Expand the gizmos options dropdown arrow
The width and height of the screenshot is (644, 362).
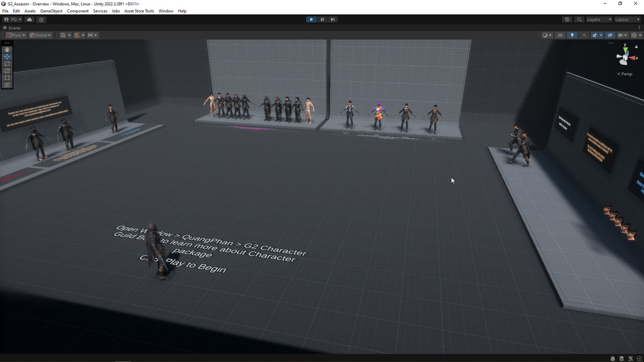(640, 35)
